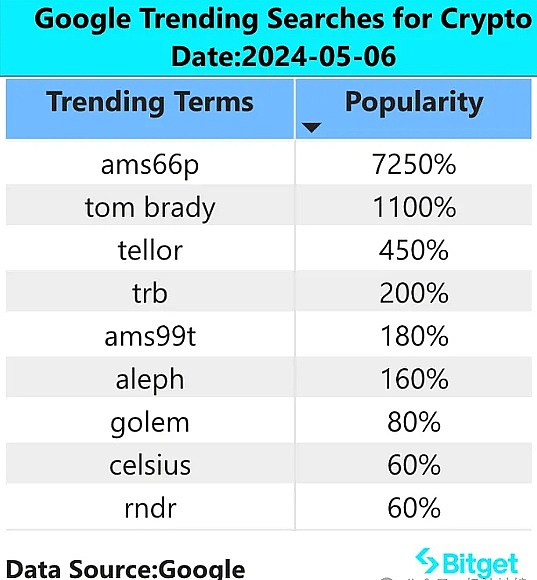This screenshot has width=537, height=580.
Task: Open the Popularity sort dropdown arrow
Action: point(311,127)
